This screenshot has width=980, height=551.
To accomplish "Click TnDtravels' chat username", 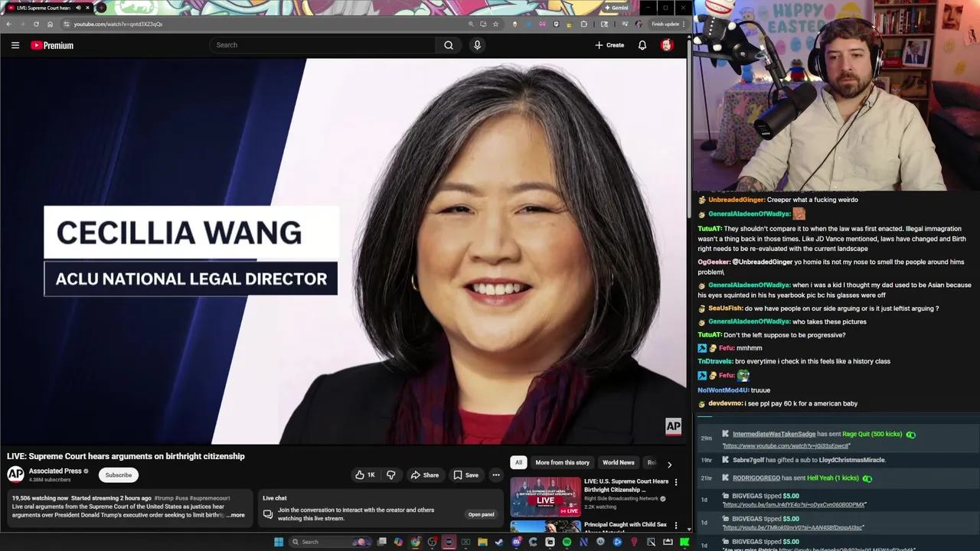I will coord(715,361).
